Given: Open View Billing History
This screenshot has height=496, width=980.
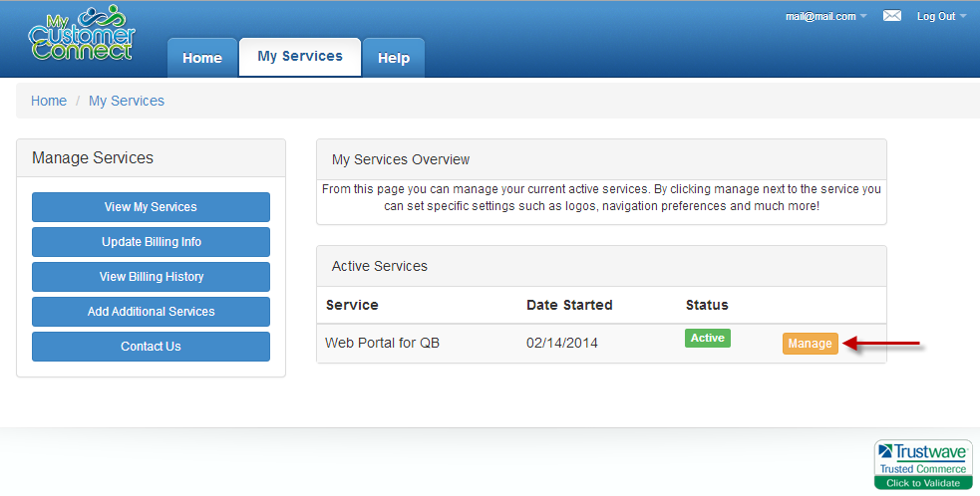Looking at the screenshot, I should pos(151,277).
